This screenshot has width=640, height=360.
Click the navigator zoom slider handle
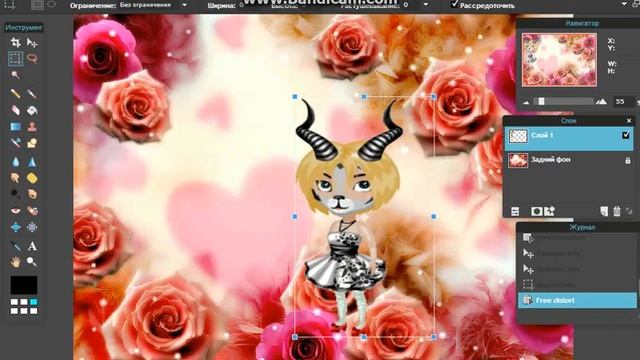(541, 101)
